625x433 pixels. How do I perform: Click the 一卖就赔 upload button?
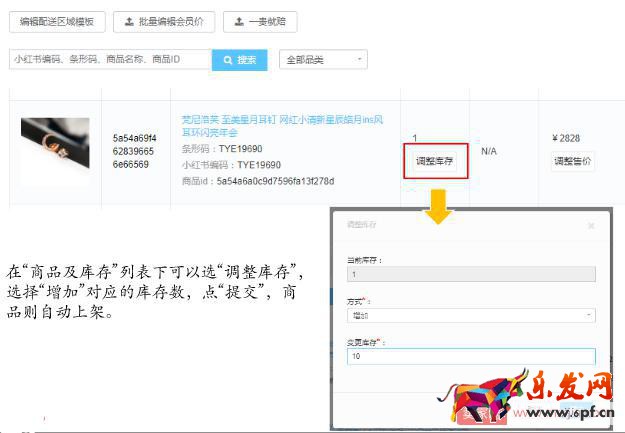(260, 22)
